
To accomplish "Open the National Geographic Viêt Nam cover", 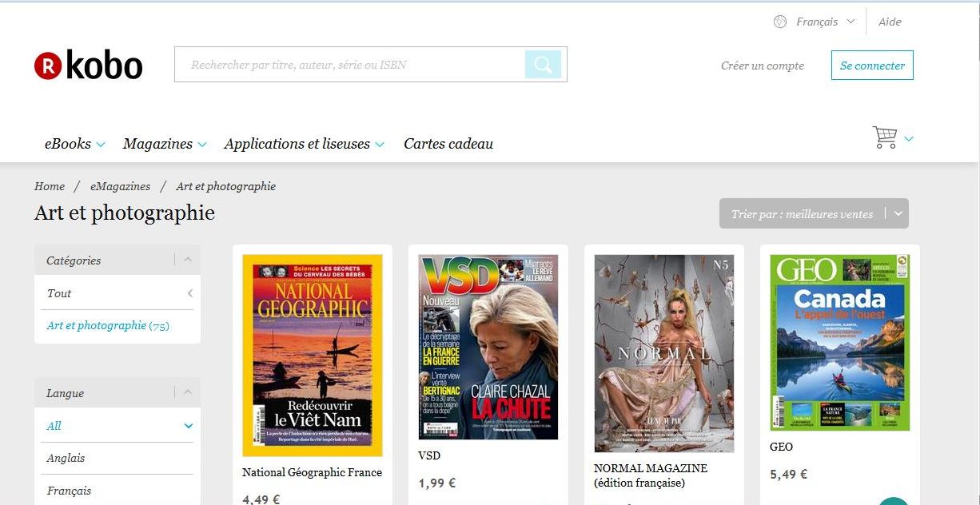I will 313,356.
